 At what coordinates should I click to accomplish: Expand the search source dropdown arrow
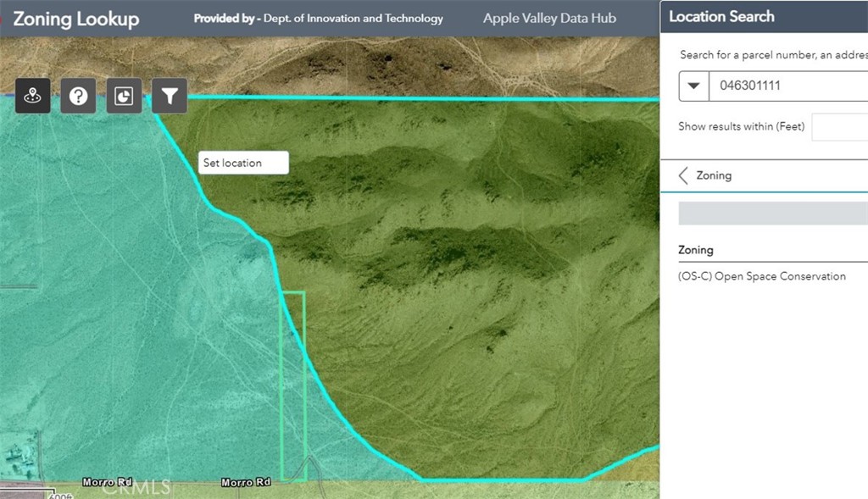pos(693,86)
